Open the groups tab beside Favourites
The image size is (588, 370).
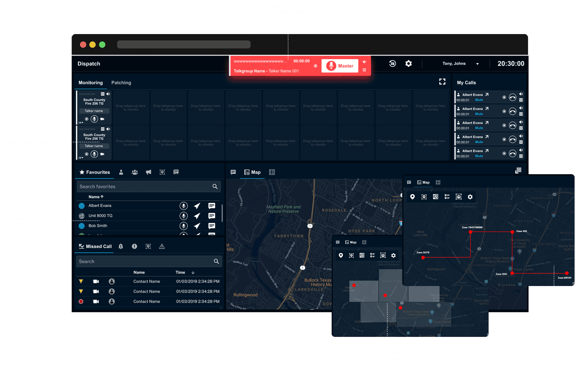[x=135, y=173]
